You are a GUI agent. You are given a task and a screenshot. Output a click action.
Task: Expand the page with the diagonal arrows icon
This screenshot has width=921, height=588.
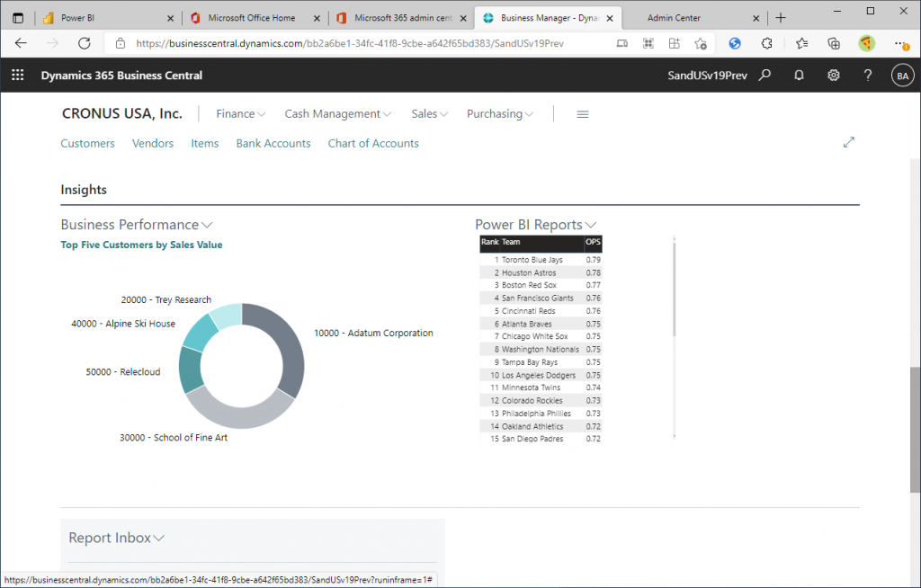(849, 142)
